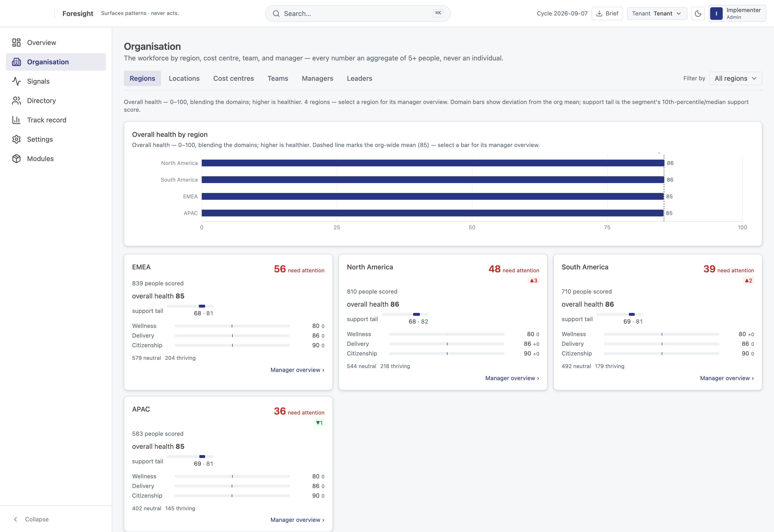Click the Organisation building icon
774x532 pixels.
[16, 62]
